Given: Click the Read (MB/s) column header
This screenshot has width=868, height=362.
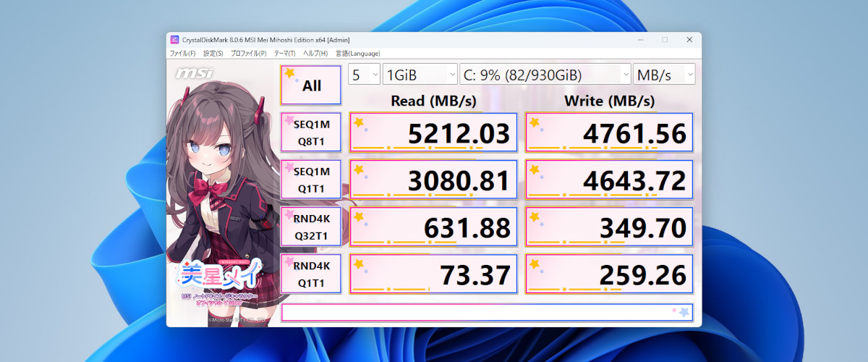Looking at the screenshot, I should click(x=434, y=100).
